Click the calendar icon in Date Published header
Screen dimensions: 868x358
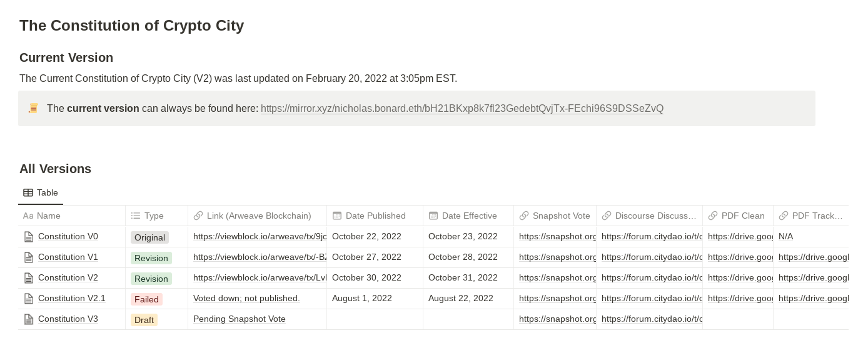pyautogui.click(x=337, y=216)
